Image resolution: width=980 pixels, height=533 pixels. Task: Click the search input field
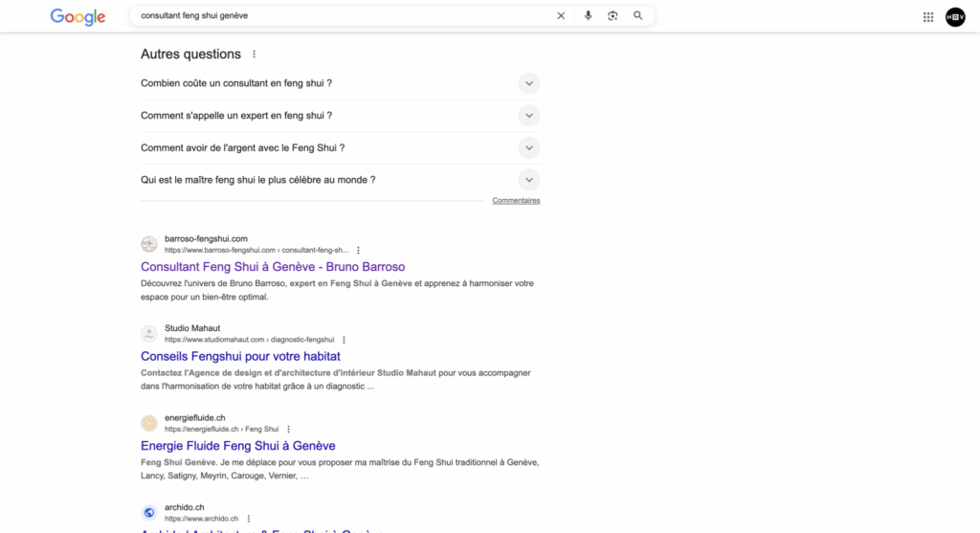(x=344, y=15)
